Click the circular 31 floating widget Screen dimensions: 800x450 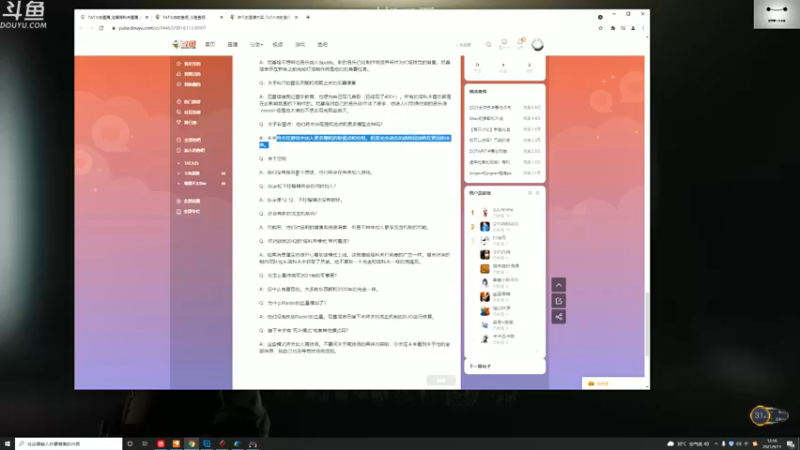760,415
